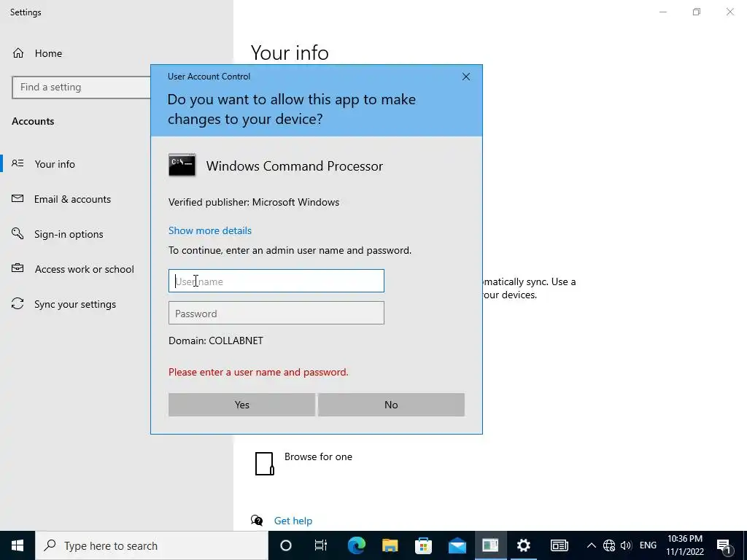Click Browse for one picture option
747x560 pixels.
click(318, 456)
